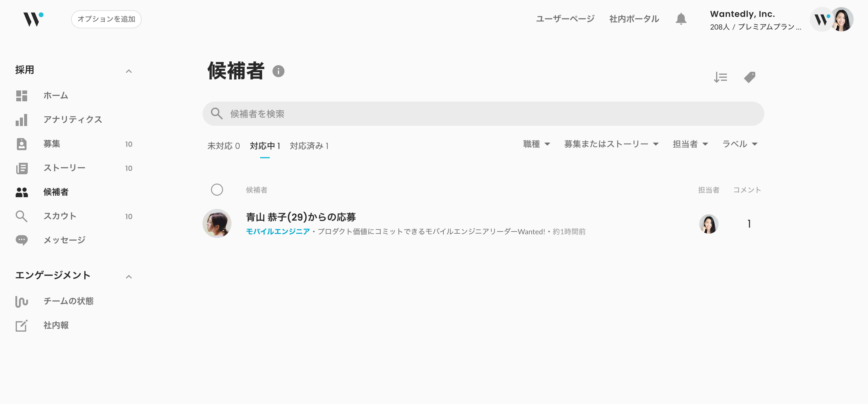Click the 募集 document icon
This screenshot has width=868, height=404.
(x=22, y=144)
